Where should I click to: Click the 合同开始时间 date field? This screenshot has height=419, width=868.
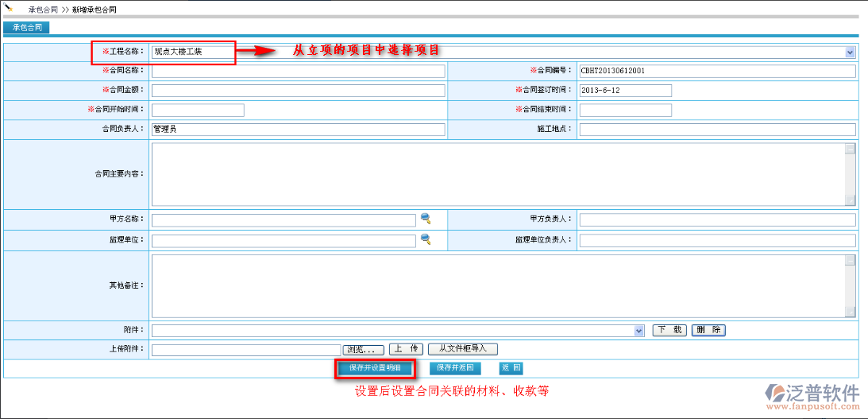click(x=198, y=111)
